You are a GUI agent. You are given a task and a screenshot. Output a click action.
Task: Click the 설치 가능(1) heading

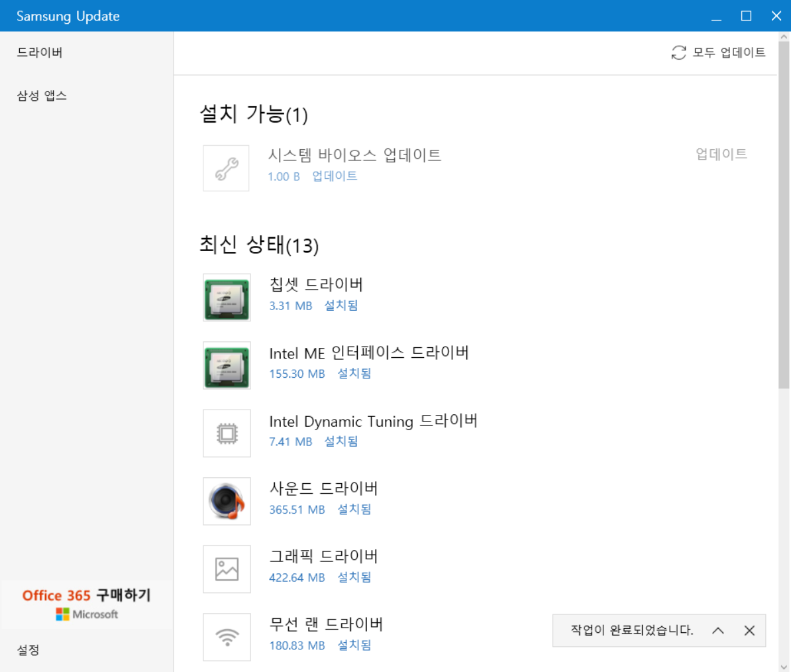click(x=253, y=114)
